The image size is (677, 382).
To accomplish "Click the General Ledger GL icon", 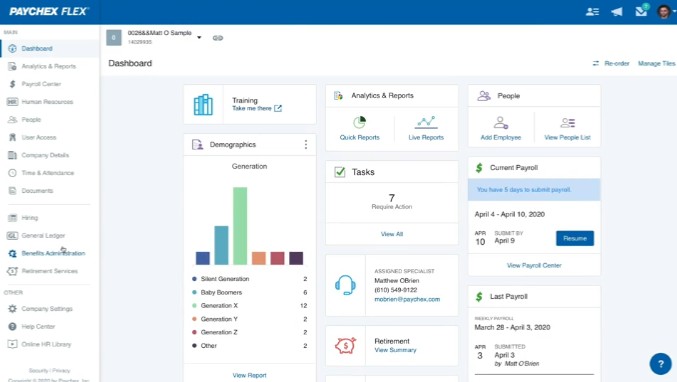I will coord(12,235).
